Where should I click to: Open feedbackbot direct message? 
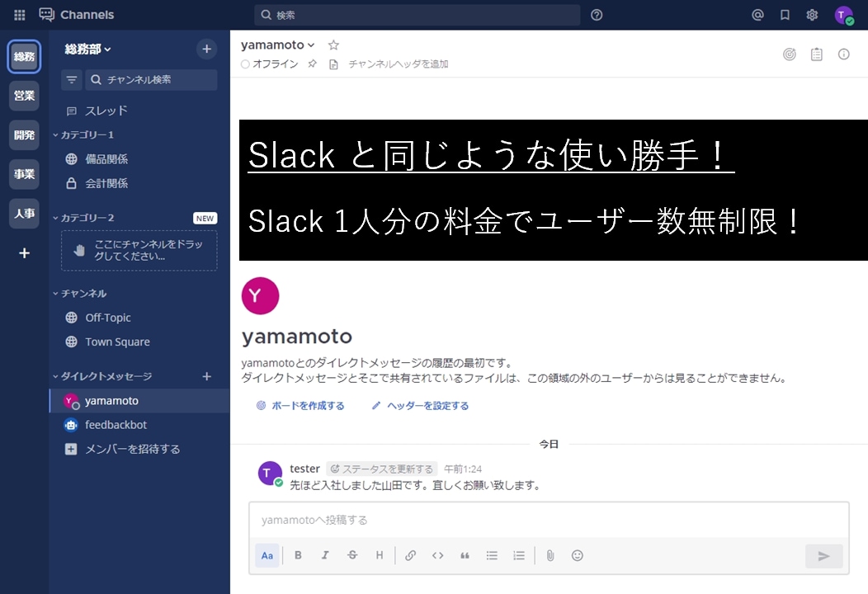pos(139,425)
